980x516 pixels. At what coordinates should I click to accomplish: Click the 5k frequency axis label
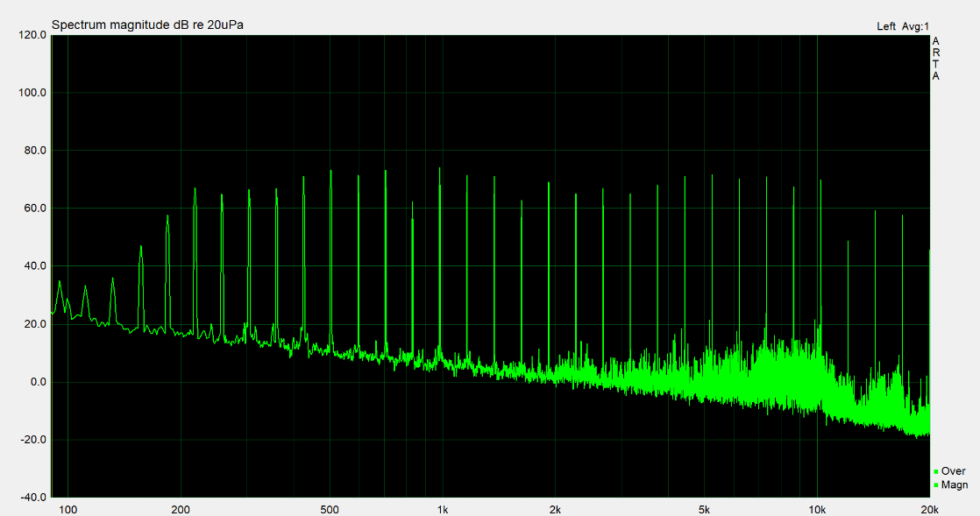coord(704,510)
